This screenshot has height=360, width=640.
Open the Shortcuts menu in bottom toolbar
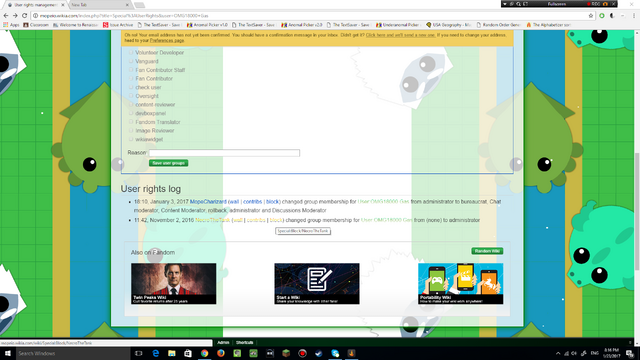244,342
